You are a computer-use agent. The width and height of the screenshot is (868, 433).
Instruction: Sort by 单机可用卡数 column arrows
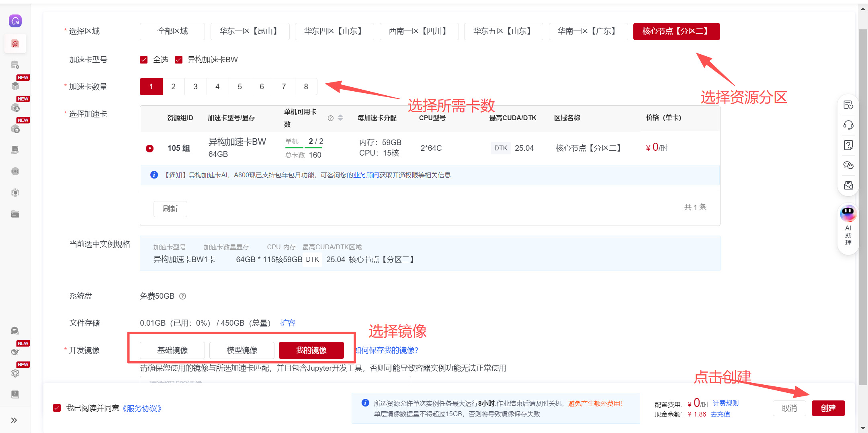pyautogui.click(x=340, y=118)
